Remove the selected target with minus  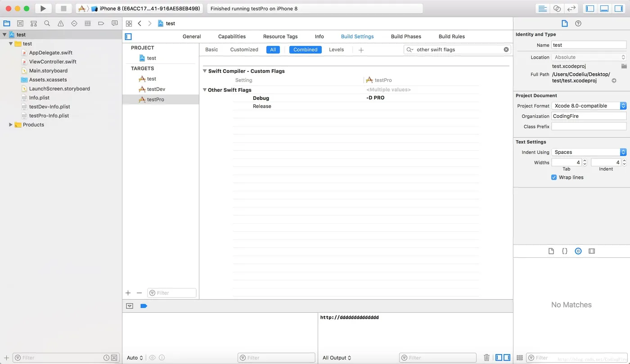139,293
